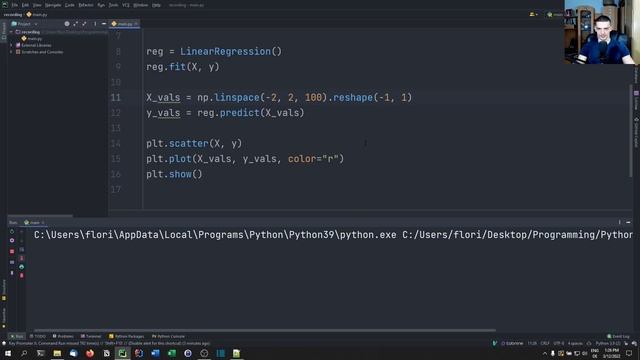
Task: Click Python interpreter selector in status bar
Action: pyautogui.click(x=608, y=344)
